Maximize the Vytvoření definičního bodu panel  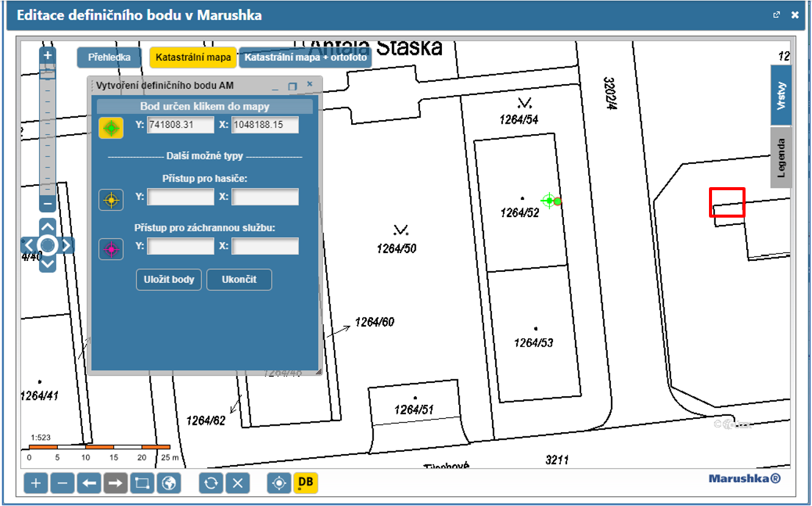[293, 87]
